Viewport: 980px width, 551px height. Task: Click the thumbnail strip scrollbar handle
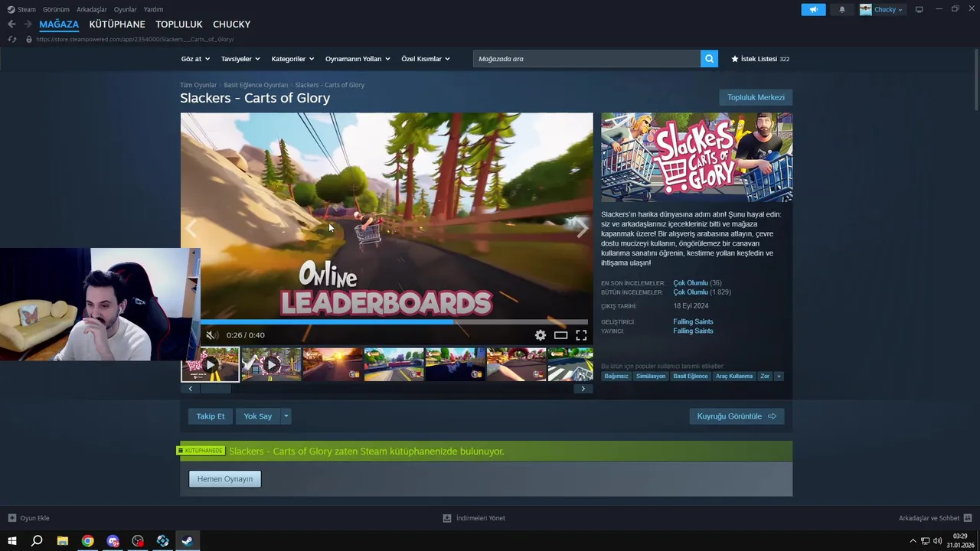pos(215,389)
